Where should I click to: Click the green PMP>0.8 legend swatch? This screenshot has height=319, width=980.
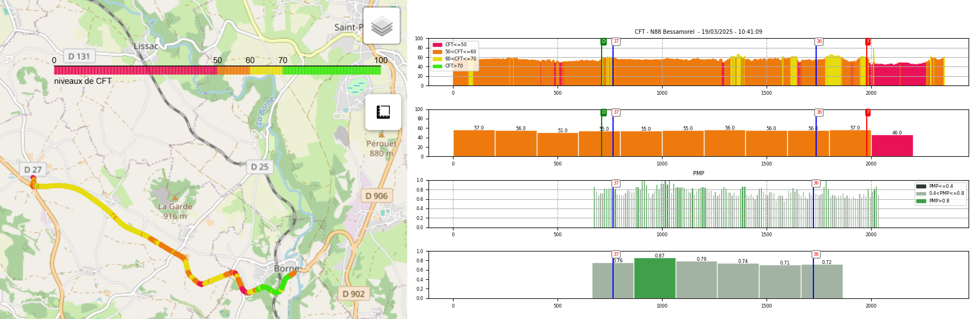coord(921,201)
